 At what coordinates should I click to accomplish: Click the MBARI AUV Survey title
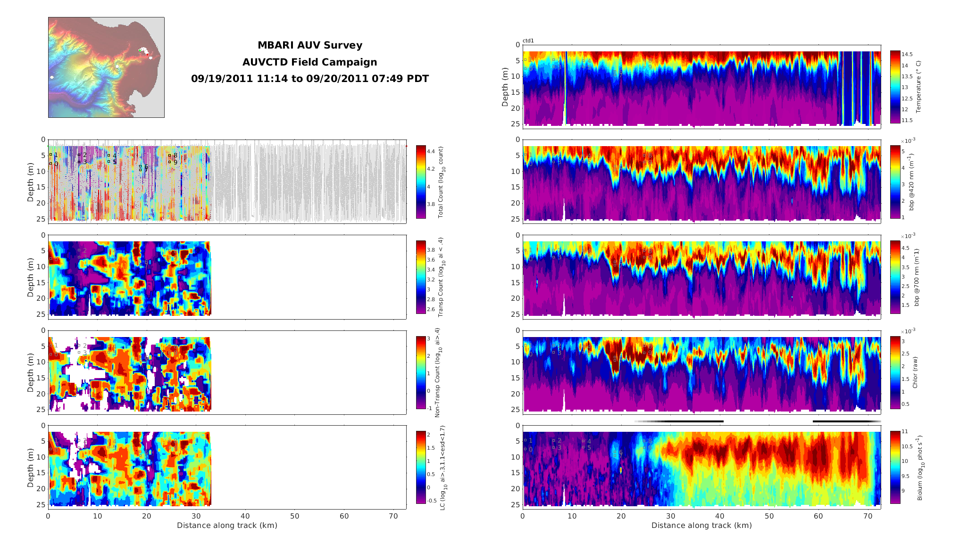pos(309,45)
